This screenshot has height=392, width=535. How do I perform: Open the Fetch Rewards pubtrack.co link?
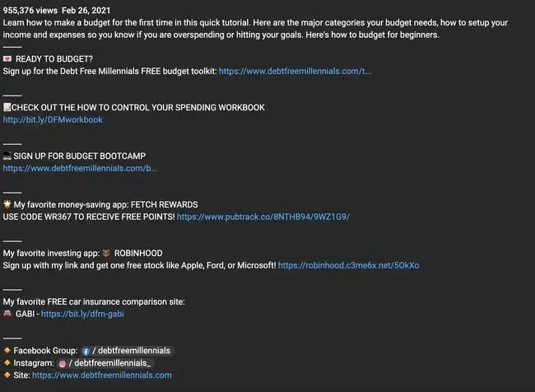point(263,217)
